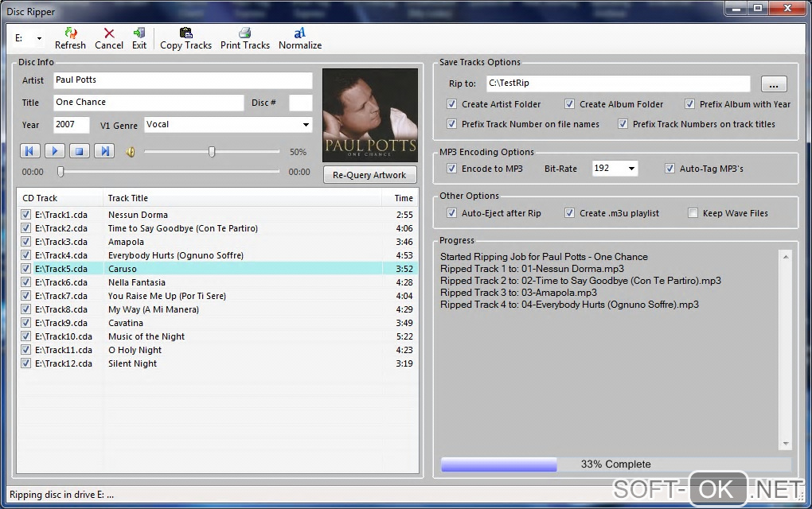Maximize the Disc Ripper window
The width and height of the screenshot is (812, 509).
(x=758, y=8)
